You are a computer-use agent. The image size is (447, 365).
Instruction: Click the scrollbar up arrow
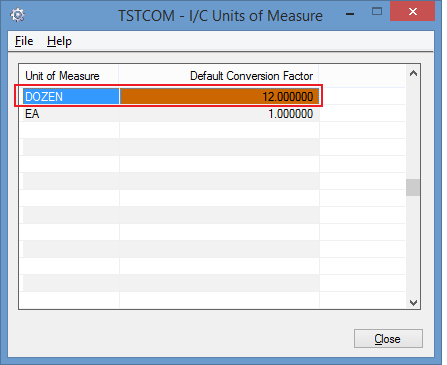[x=413, y=73]
